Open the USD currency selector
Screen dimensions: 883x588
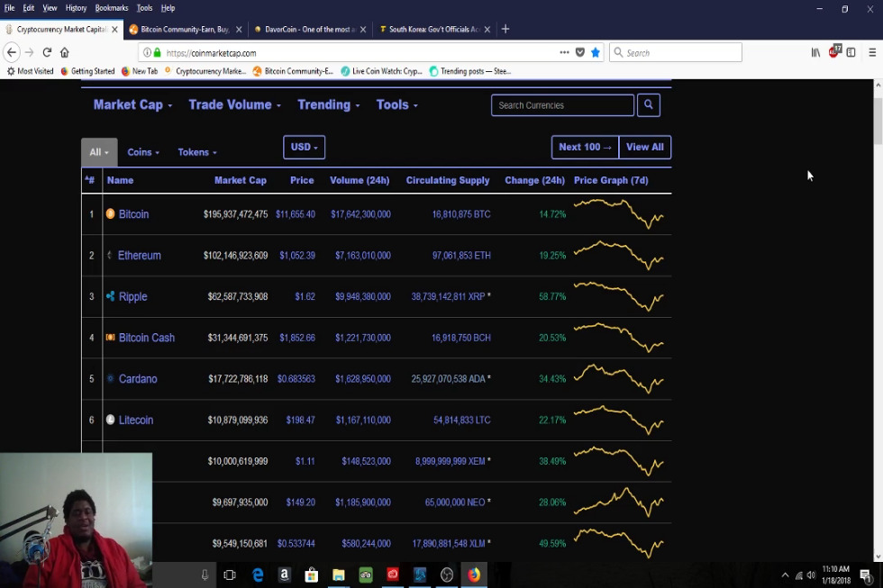click(305, 147)
